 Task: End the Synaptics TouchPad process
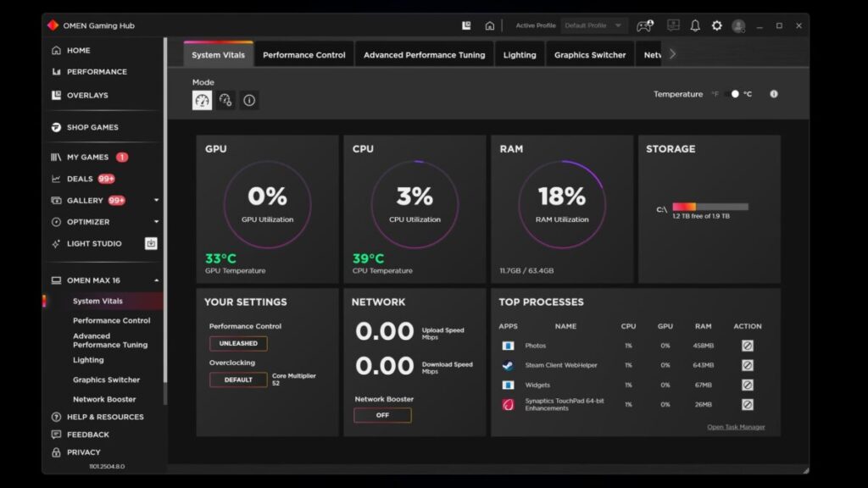pyautogui.click(x=748, y=404)
